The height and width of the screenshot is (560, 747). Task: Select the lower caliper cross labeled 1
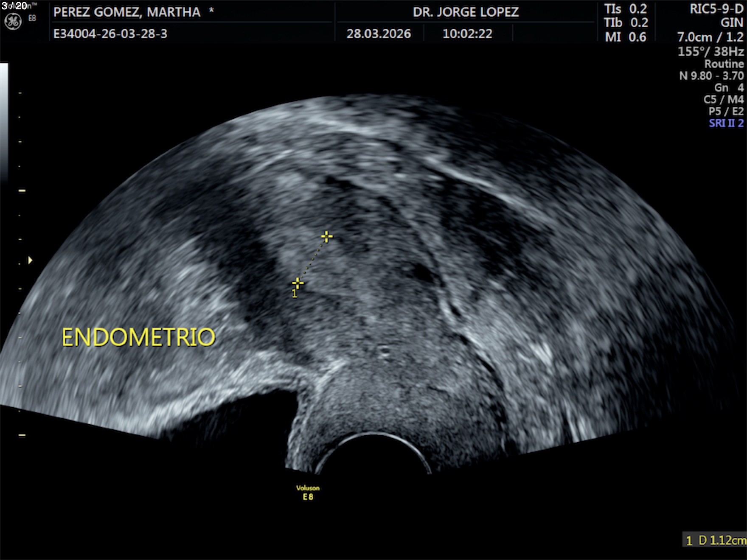pos(298,283)
